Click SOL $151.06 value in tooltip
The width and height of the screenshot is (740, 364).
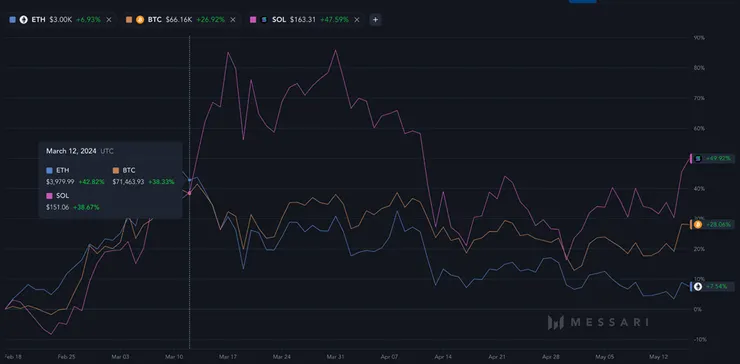pos(58,207)
